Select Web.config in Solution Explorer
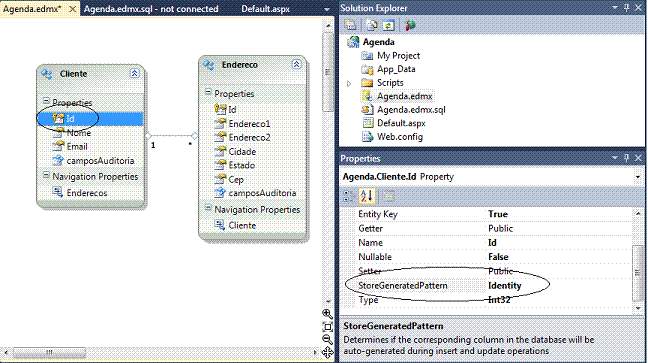Image resolution: width=648 pixels, height=363 pixels. (400, 137)
